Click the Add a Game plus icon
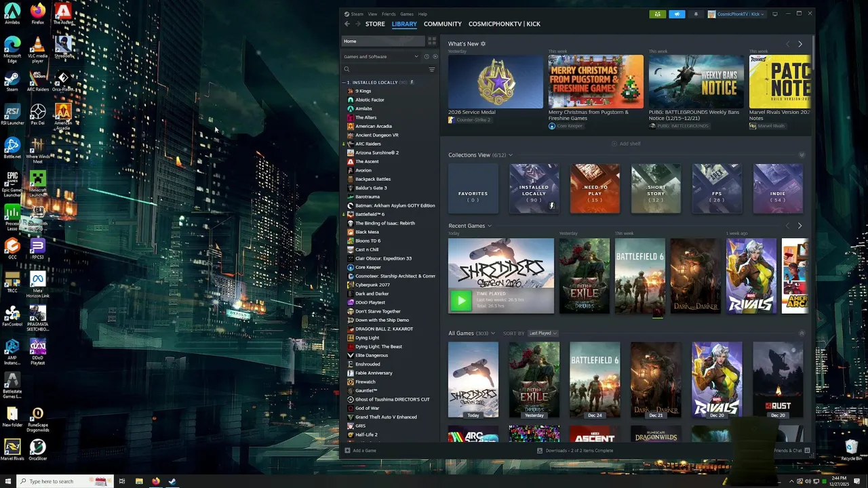The image size is (868, 488). click(x=347, y=451)
